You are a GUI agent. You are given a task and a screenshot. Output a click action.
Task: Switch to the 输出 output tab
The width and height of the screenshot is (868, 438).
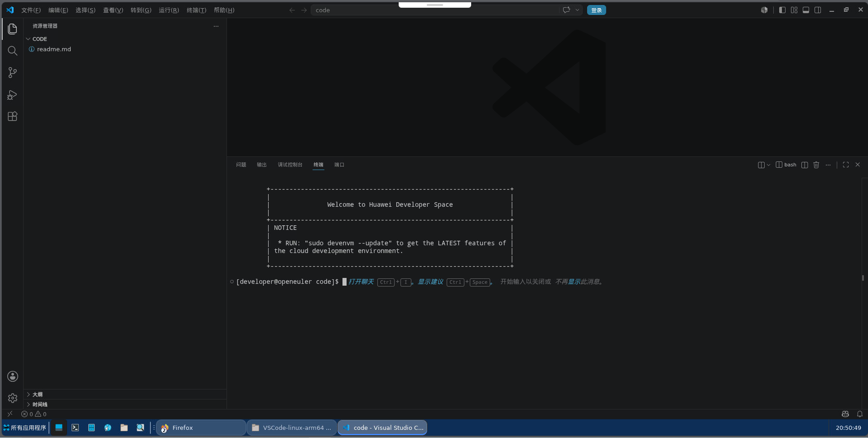(x=262, y=165)
